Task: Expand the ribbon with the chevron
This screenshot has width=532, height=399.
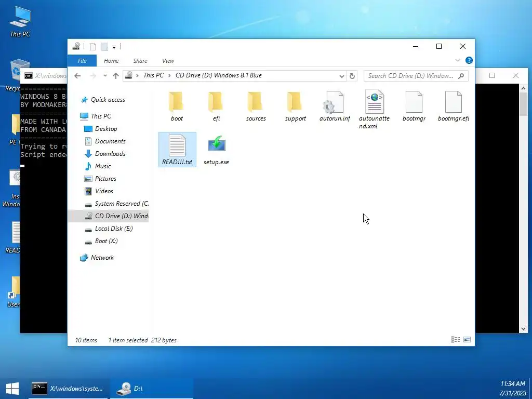Action: click(x=457, y=60)
